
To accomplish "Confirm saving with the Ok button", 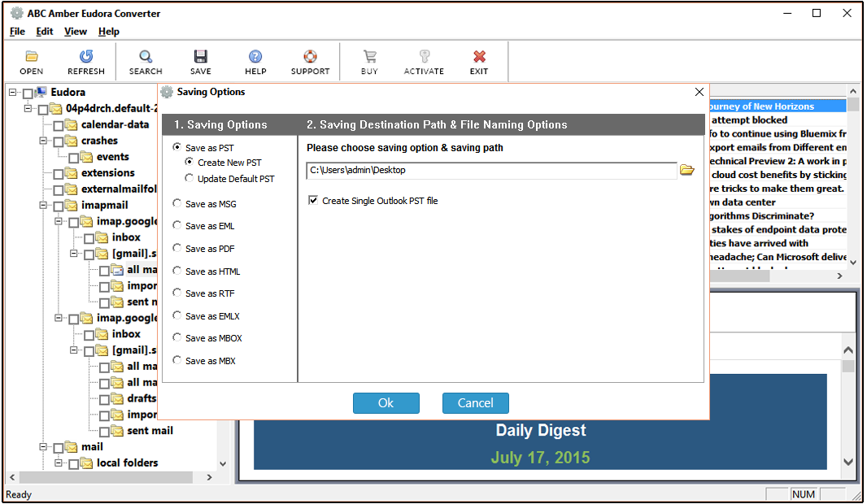I will tap(386, 403).
